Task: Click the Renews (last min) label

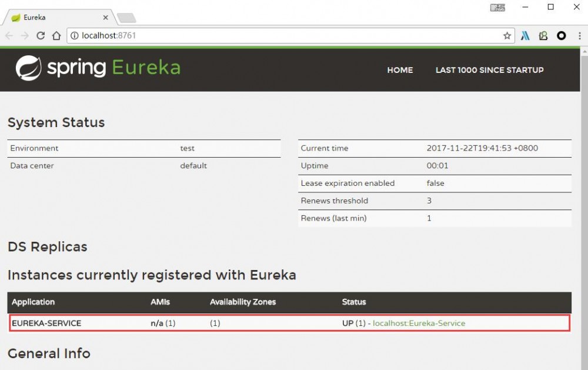Action: [x=333, y=218]
